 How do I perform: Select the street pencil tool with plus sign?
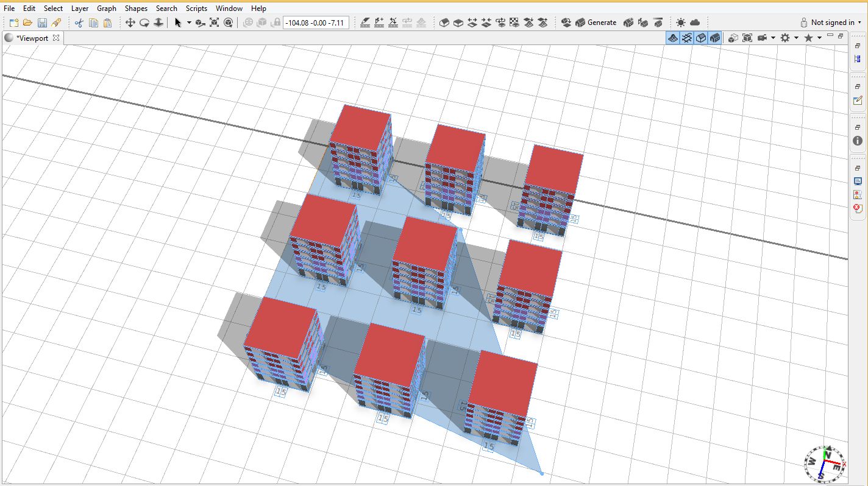pos(379,23)
